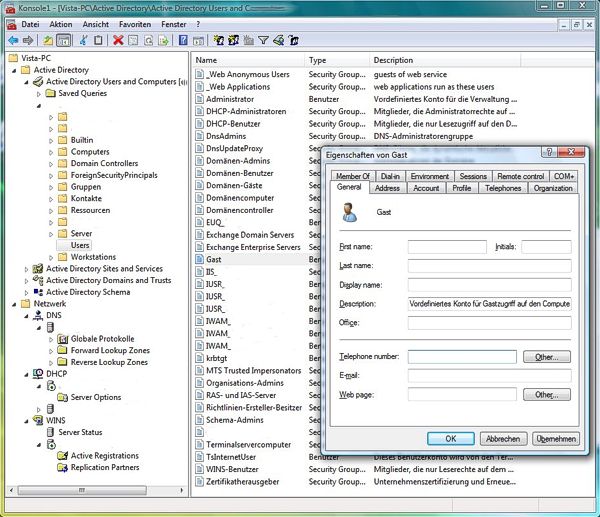Select DnsAdmins in the object list

226,136
